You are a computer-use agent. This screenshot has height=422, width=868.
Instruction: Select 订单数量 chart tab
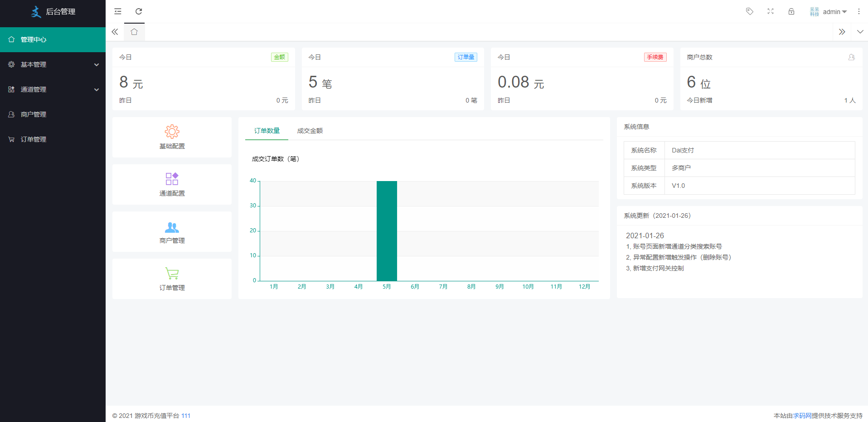click(267, 131)
